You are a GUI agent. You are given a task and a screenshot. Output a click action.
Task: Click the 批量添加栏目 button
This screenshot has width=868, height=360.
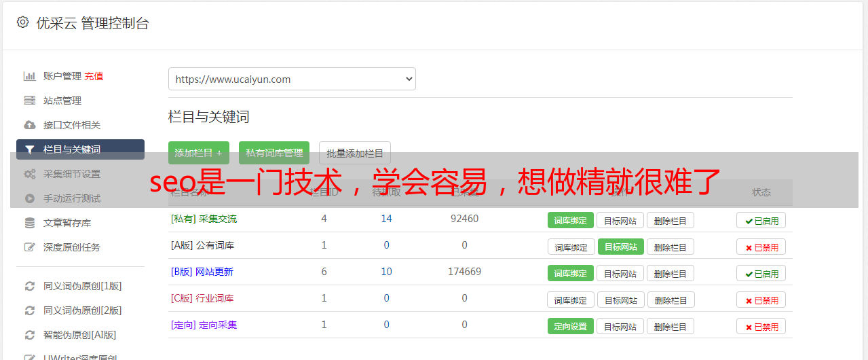[355, 153]
